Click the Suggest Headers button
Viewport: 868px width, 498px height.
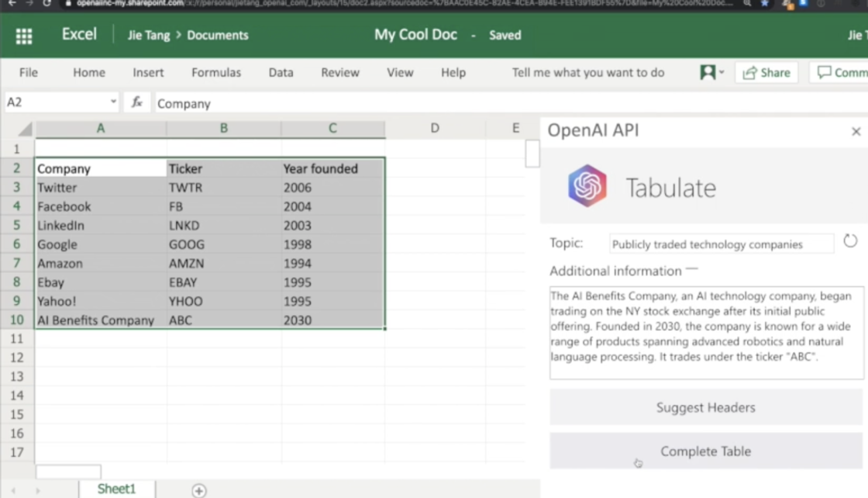[705, 407]
